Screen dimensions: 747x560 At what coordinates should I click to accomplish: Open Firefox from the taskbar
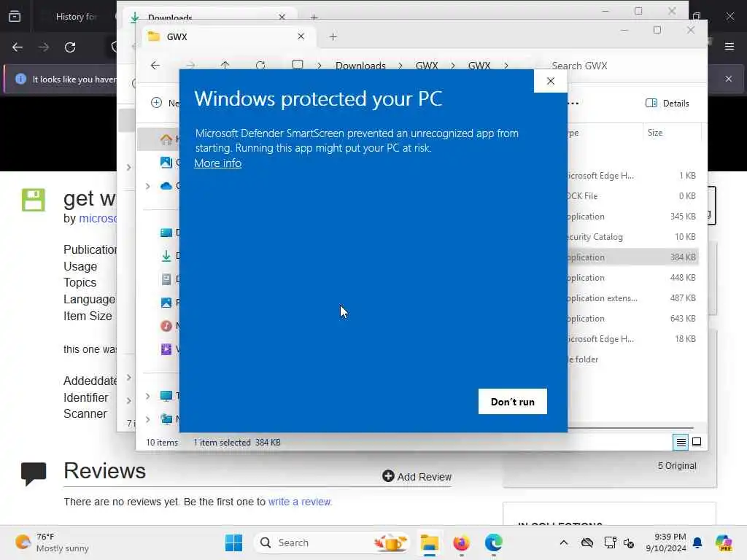(x=461, y=542)
